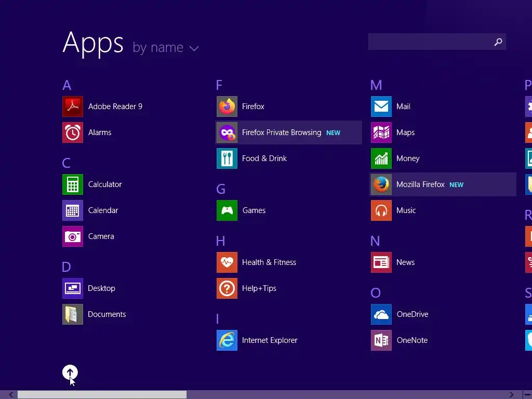Screen dimensions: 532x399
Task: Click the 'Help+Tips' text label
Action: click(259, 288)
